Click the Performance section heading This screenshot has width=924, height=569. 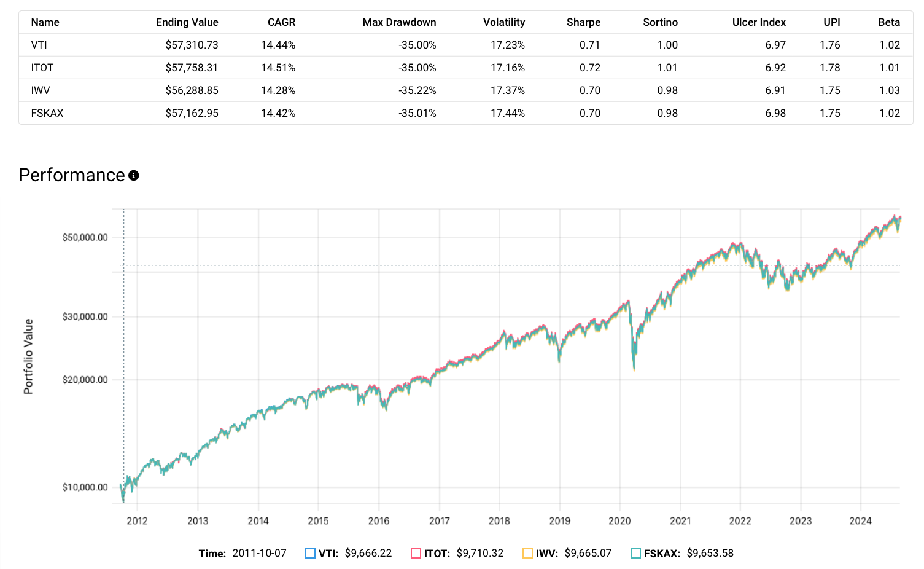click(x=72, y=175)
